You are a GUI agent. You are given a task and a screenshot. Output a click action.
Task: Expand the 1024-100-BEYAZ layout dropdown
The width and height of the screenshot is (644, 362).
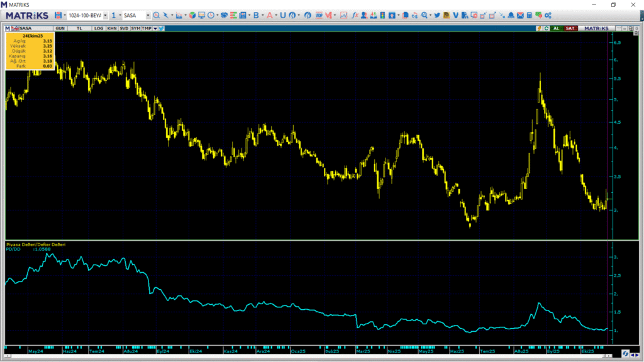pyautogui.click(x=105, y=15)
